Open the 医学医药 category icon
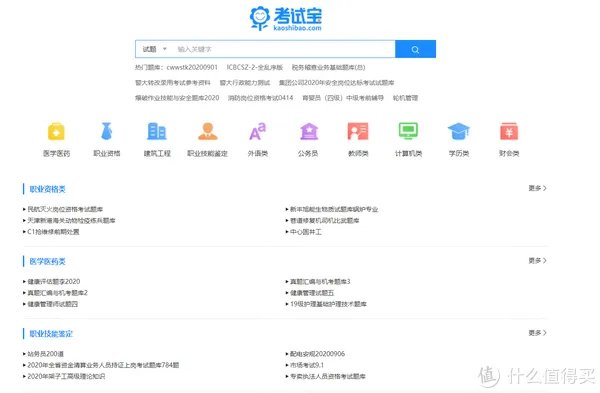 [56, 132]
